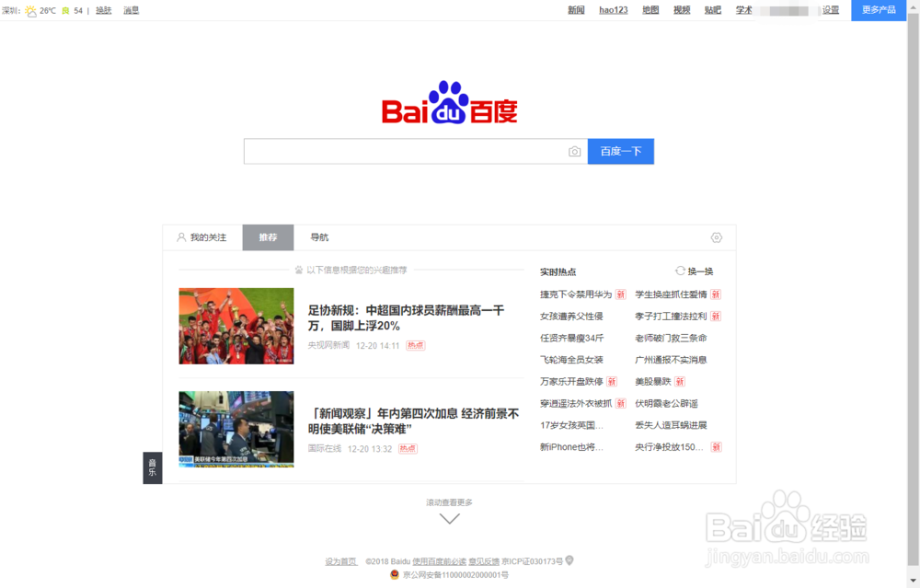Click 使用百度前必读 footer link
This screenshot has height=588, width=920.
[439, 561]
